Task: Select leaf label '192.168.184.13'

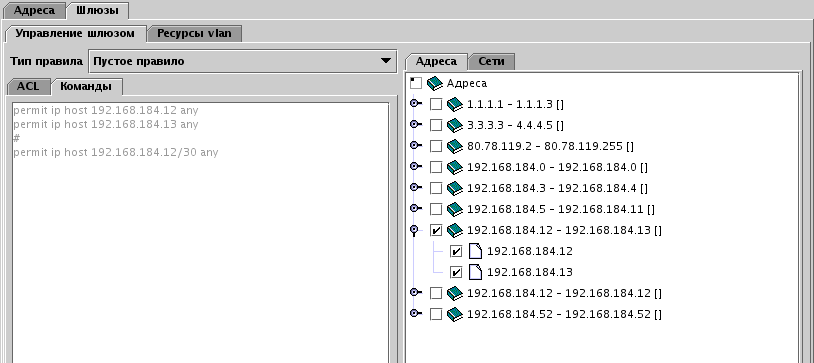Action: point(530,272)
